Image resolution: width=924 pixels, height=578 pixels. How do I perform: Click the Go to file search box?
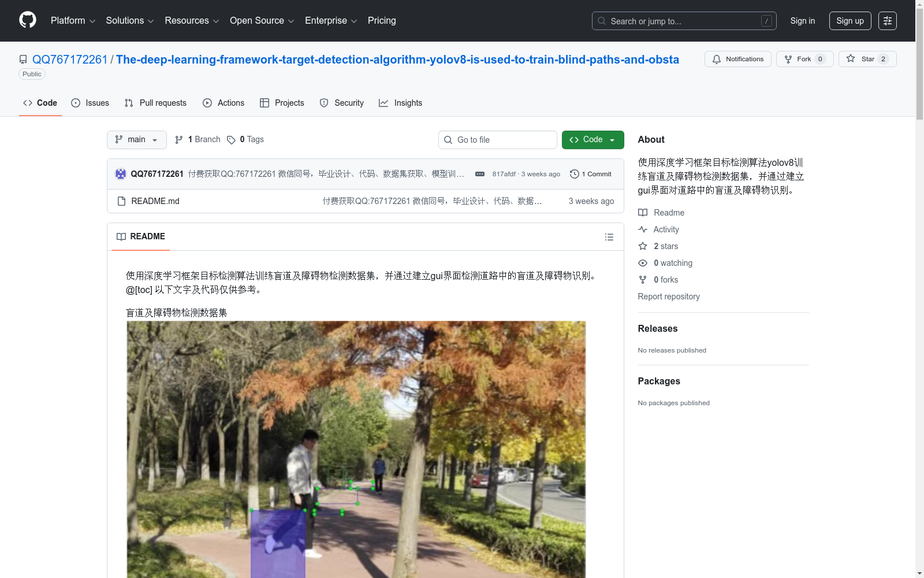[x=498, y=140]
